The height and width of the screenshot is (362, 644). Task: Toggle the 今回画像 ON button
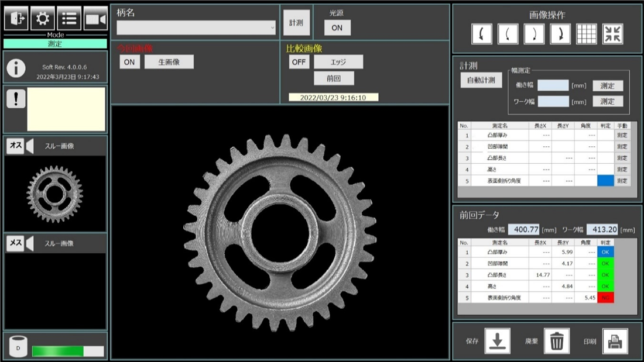point(129,62)
